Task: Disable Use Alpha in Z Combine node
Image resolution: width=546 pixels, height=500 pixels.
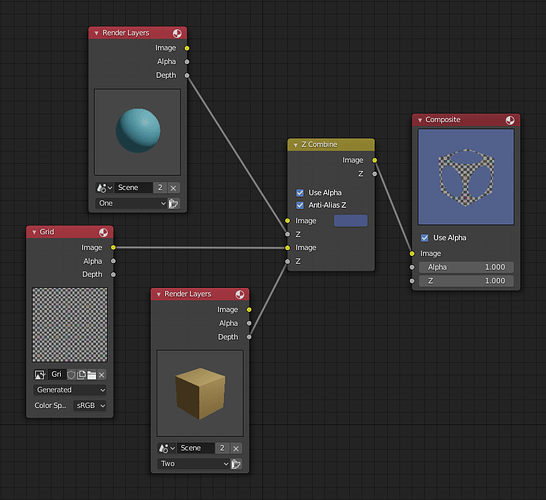Action: click(300, 193)
